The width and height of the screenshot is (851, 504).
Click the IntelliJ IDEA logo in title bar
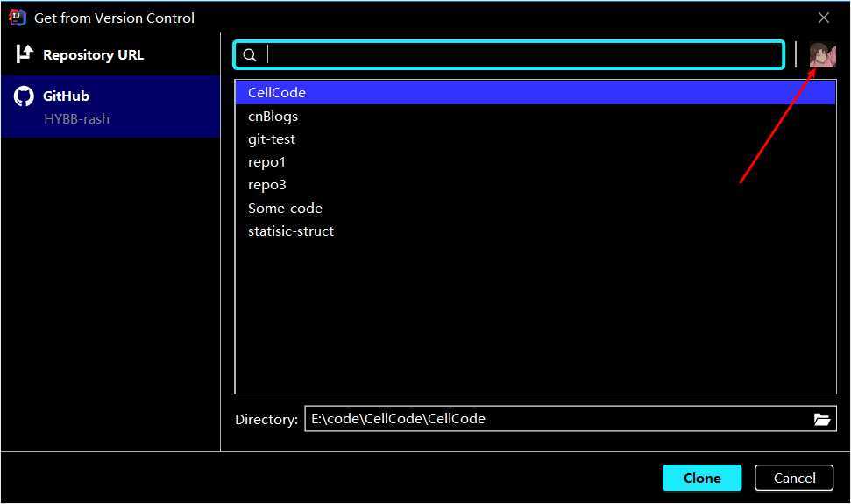[x=18, y=18]
